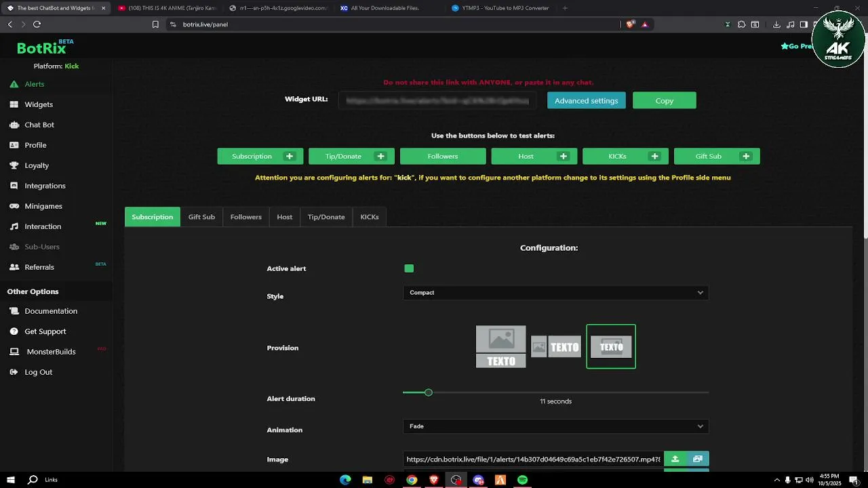The width and height of the screenshot is (868, 488).
Task: Select image-beside-text provision layout
Action: [x=556, y=347]
